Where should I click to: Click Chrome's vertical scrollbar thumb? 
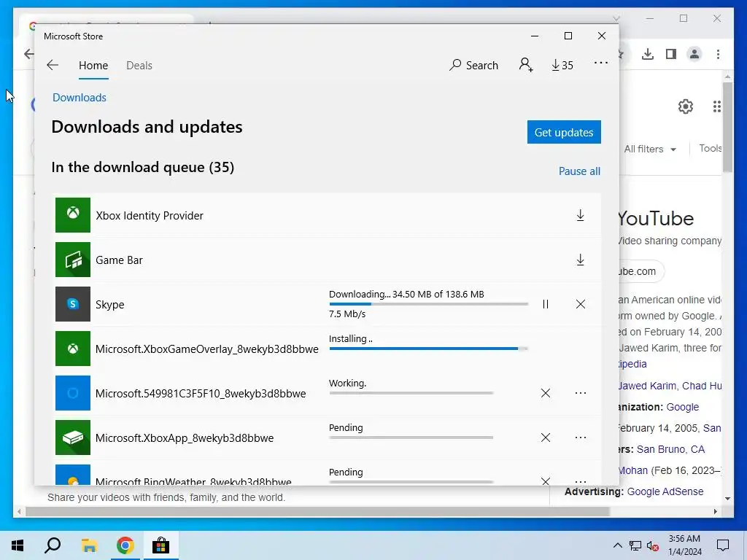click(727, 127)
